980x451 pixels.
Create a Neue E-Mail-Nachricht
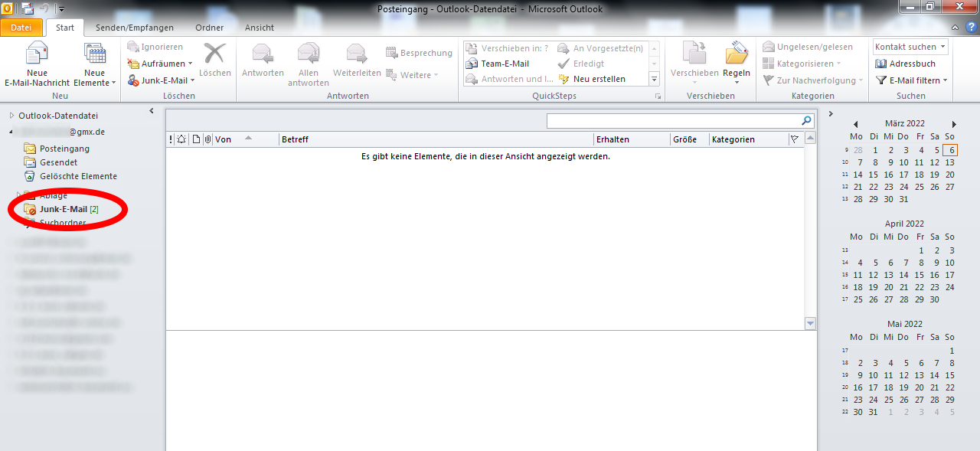[x=37, y=64]
